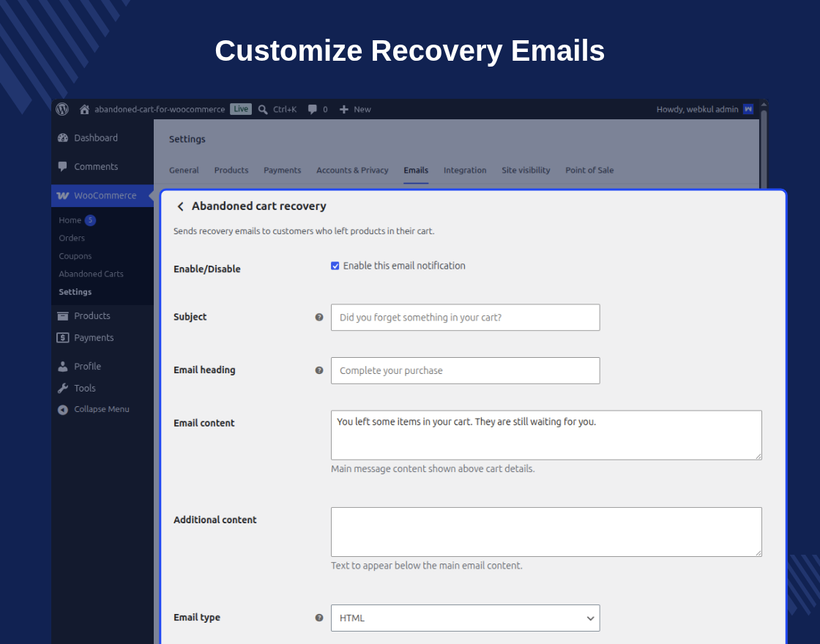Open the Coupons submenu item
This screenshot has height=644, width=820.
click(75, 256)
